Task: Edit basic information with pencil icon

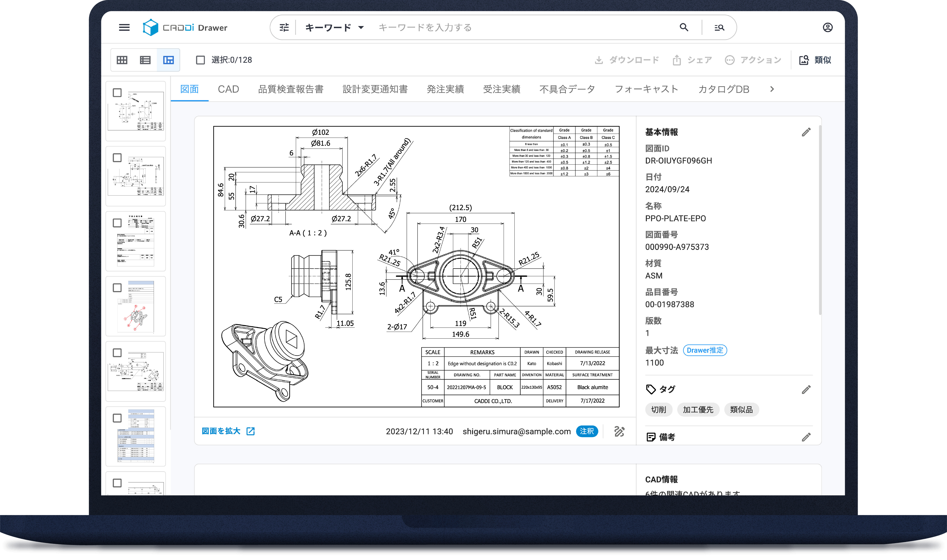Action: 806,132
